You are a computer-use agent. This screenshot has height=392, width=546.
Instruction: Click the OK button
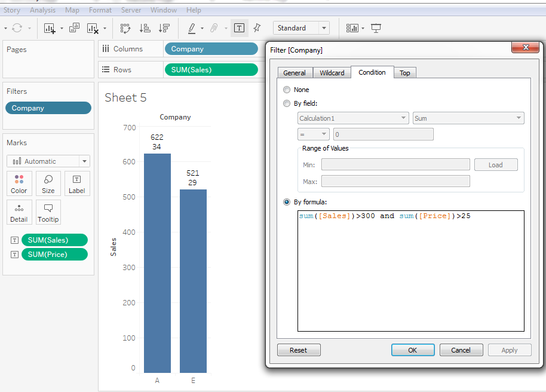(413, 350)
